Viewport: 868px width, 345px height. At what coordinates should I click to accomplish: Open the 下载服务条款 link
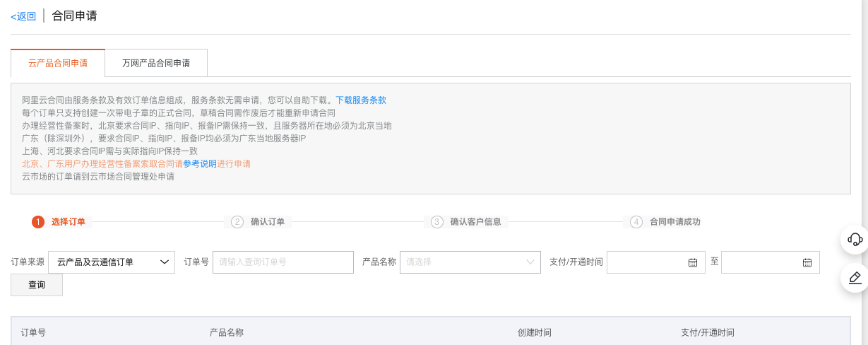point(360,100)
